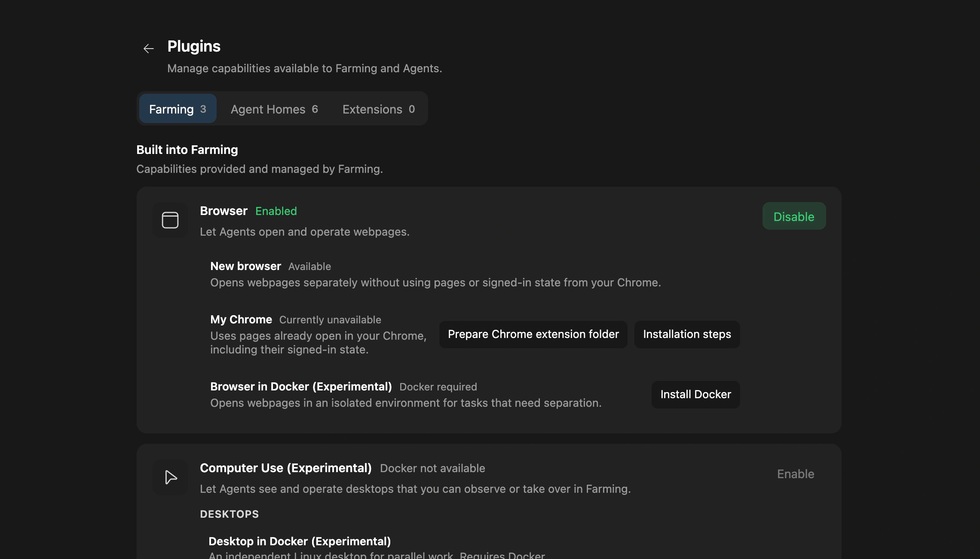Click the Available status text

point(309,267)
